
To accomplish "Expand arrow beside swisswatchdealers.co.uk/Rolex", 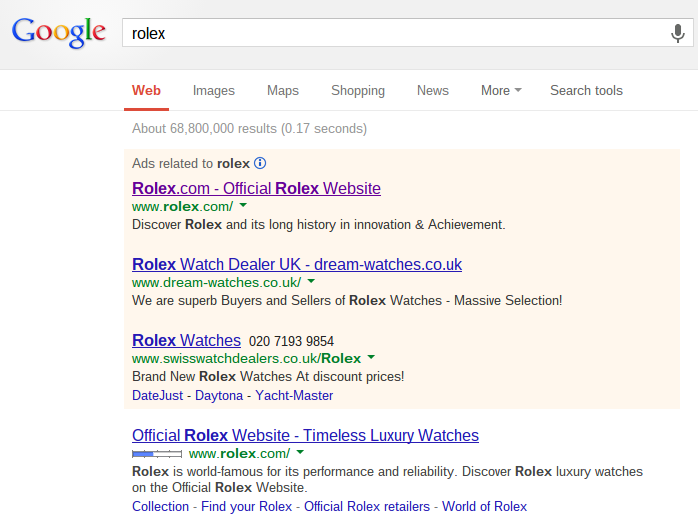I will 371,357.
